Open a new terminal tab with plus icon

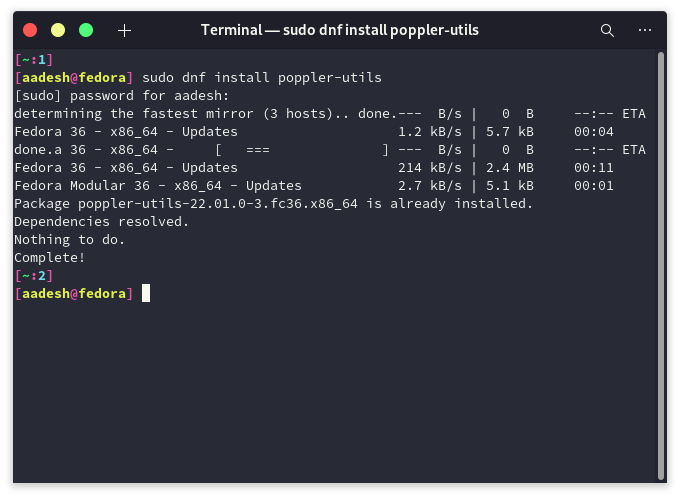click(x=124, y=30)
